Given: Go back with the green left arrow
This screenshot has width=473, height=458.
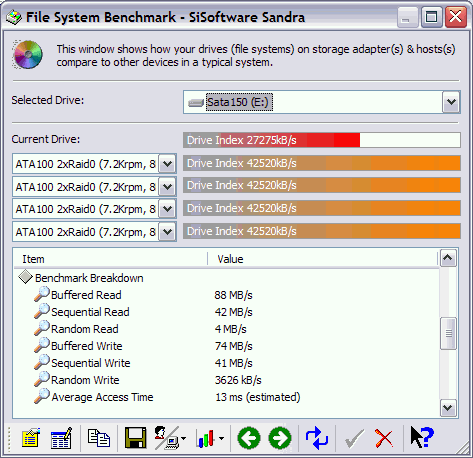Looking at the screenshot, I should point(249,438).
